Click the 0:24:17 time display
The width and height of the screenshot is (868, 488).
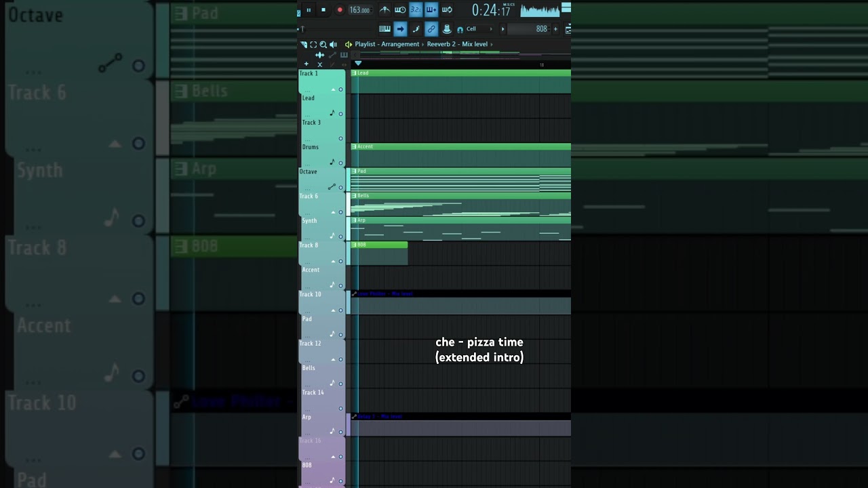click(x=493, y=9)
